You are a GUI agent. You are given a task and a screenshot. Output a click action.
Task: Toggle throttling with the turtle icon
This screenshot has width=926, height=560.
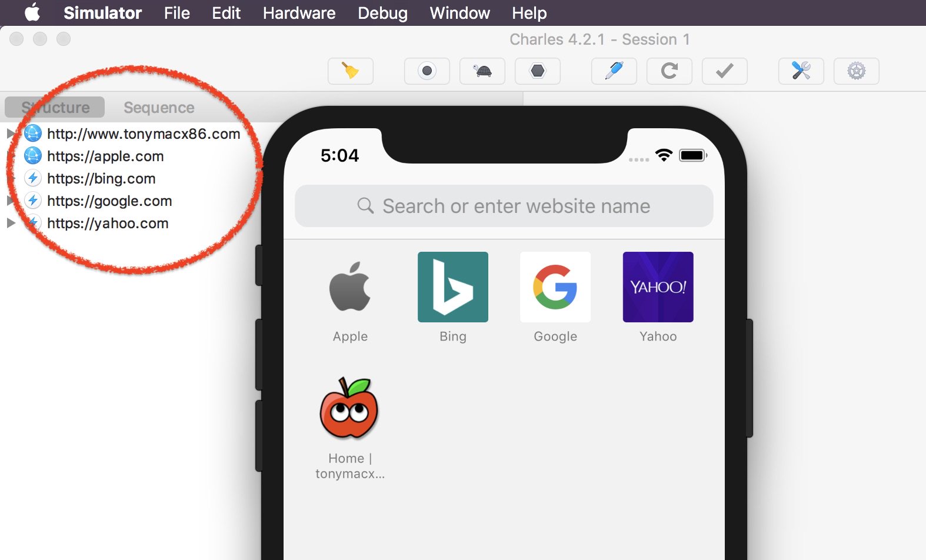coord(482,71)
